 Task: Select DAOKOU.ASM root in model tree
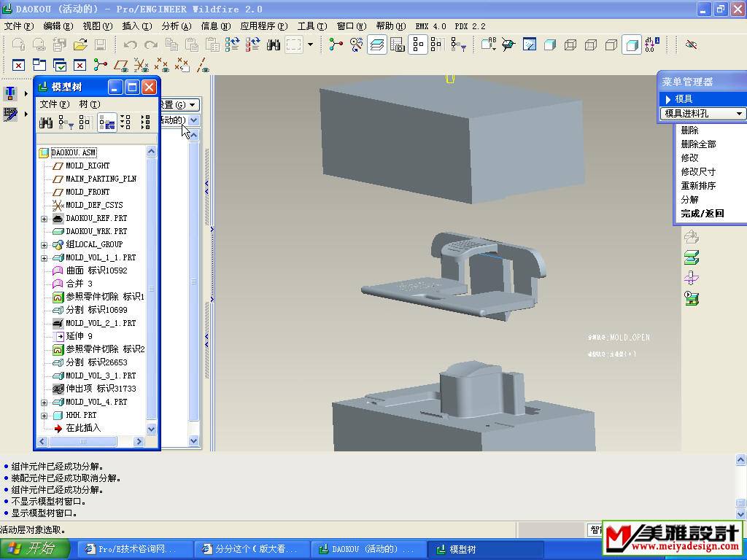[74, 152]
